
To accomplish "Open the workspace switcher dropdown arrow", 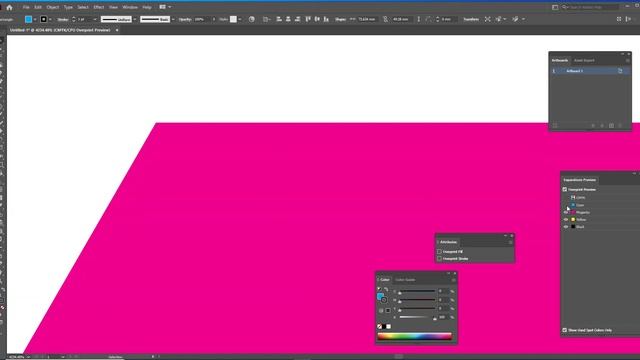I will coord(170,7).
